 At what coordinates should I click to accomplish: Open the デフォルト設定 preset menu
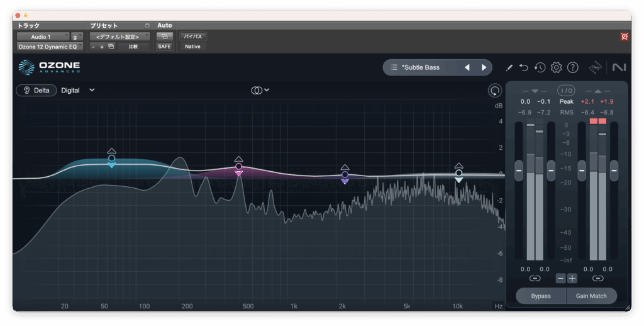118,37
